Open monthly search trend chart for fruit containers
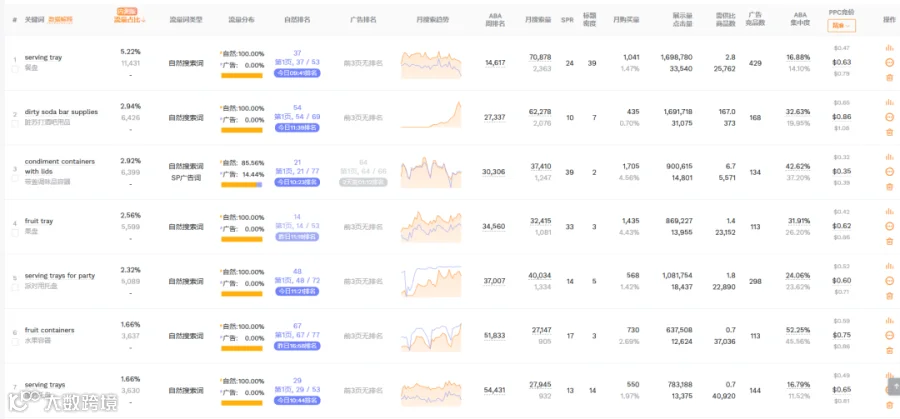The image size is (900, 419). (x=431, y=336)
